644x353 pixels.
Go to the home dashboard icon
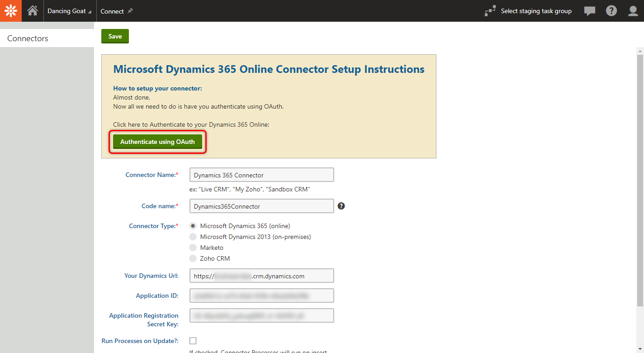(33, 11)
